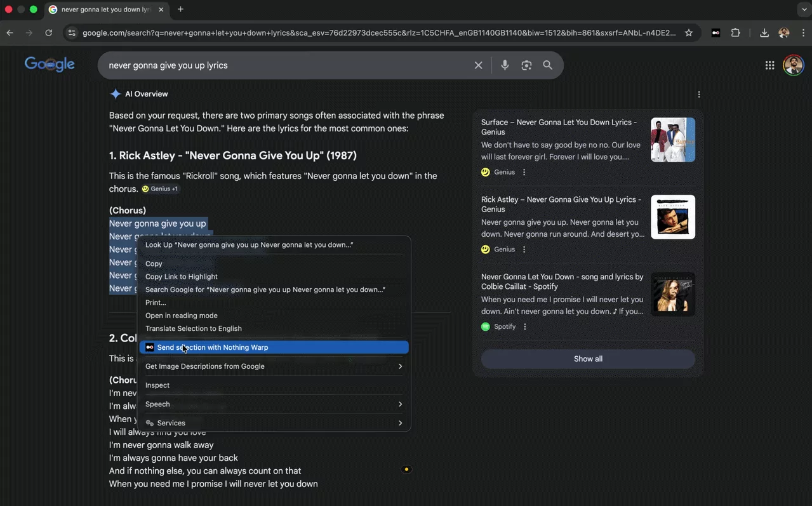Click the Show all sources button
Image resolution: width=812 pixels, height=506 pixels.
click(588, 359)
